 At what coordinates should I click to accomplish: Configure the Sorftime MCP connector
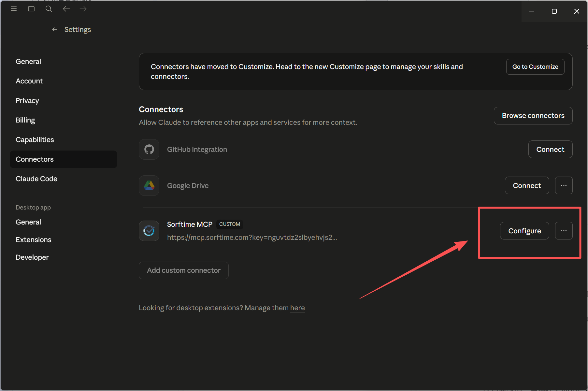coord(524,231)
